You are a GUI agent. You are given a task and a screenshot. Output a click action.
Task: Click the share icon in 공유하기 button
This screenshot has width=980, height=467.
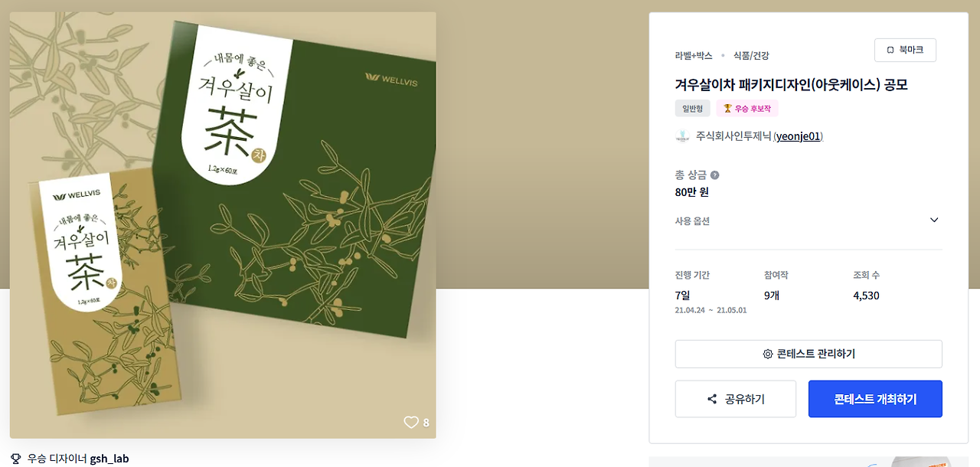(712, 399)
